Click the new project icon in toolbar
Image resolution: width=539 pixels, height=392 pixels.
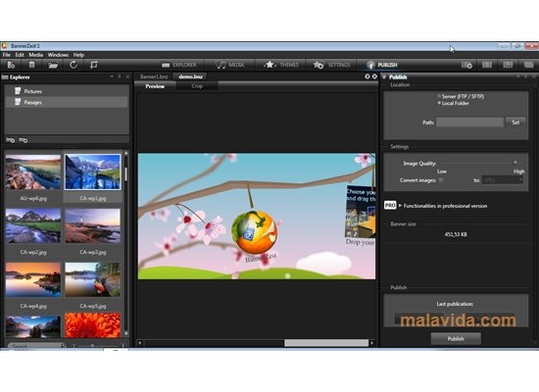pyautogui.click(x=11, y=65)
